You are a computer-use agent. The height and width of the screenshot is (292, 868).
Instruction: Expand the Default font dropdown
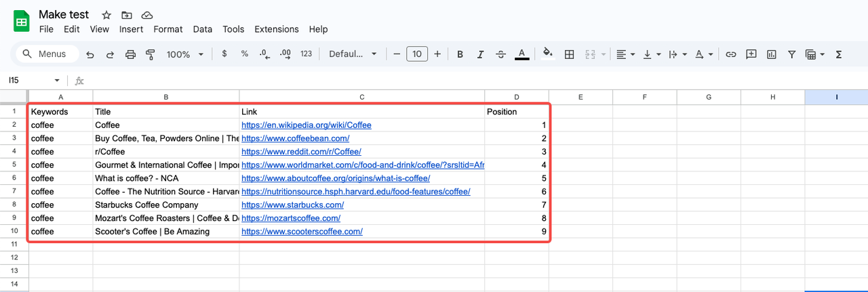(x=353, y=54)
